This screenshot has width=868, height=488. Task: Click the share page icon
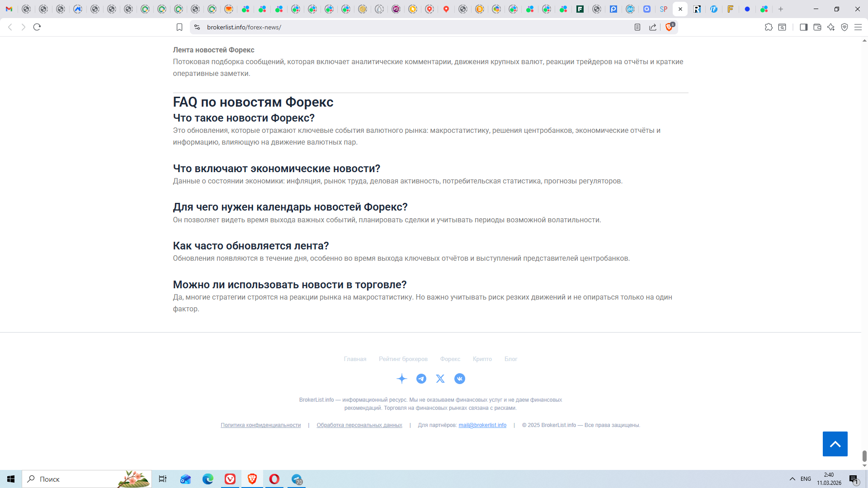653,27
